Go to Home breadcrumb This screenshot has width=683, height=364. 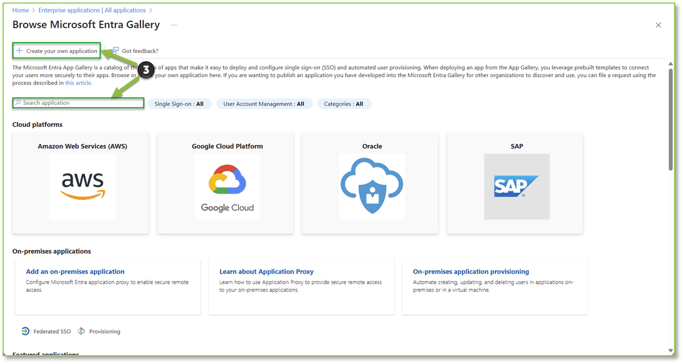point(20,10)
